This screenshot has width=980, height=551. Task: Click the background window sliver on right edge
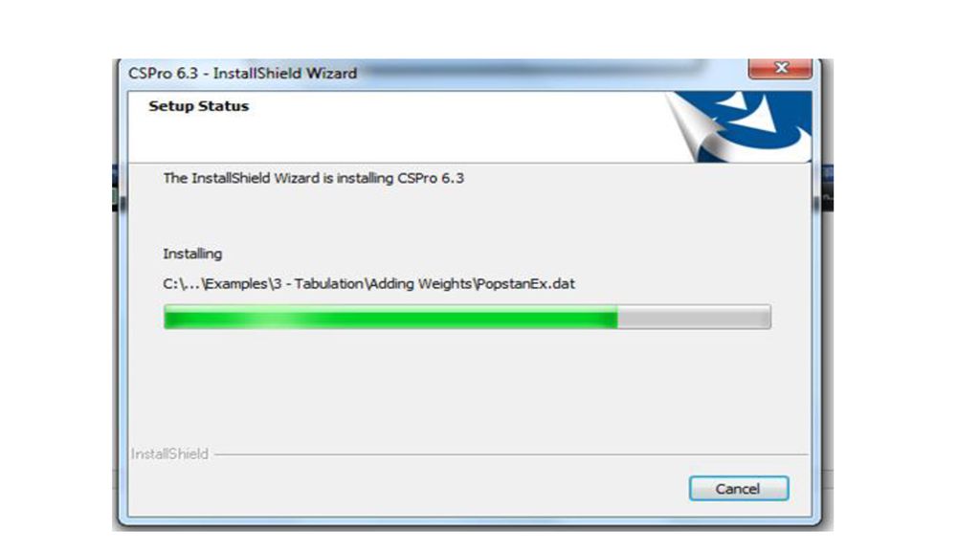827,187
